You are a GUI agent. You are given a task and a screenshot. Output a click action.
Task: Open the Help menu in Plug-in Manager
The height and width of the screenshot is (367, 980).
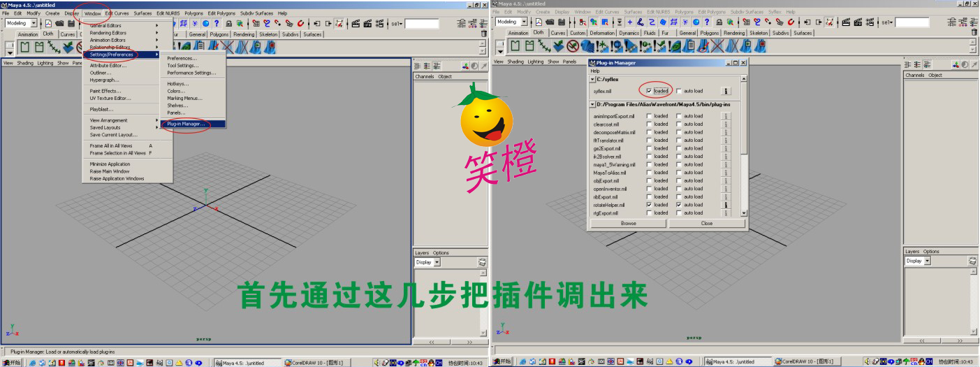click(595, 71)
